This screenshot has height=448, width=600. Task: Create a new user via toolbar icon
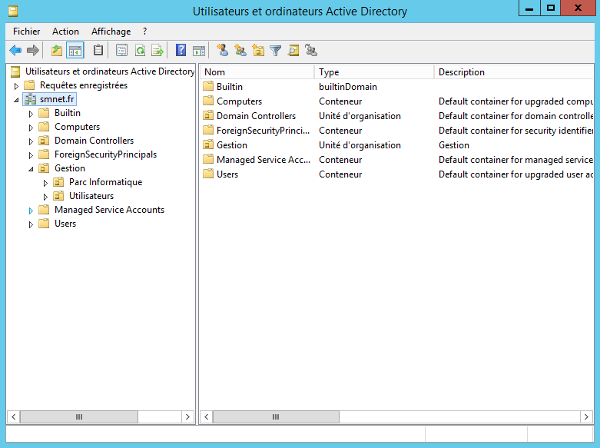coord(222,51)
